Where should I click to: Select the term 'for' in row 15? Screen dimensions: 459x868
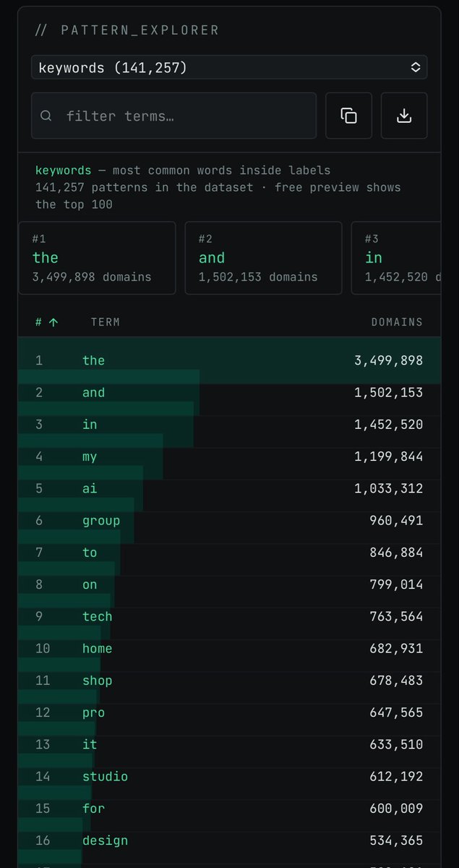(93, 808)
